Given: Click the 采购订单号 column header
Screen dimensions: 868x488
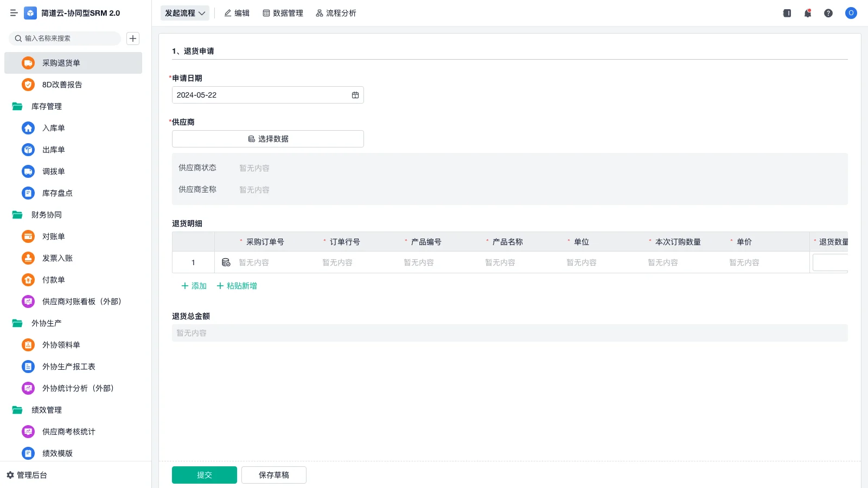Looking at the screenshot, I should (265, 242).
